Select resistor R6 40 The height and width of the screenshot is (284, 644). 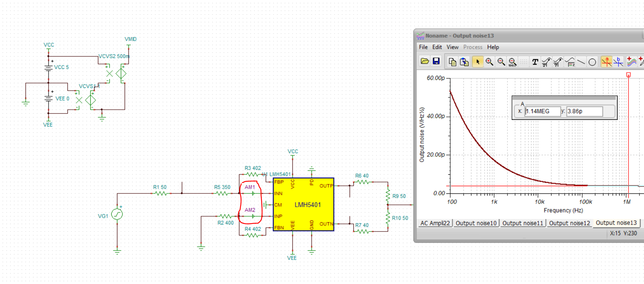[363, 182]
